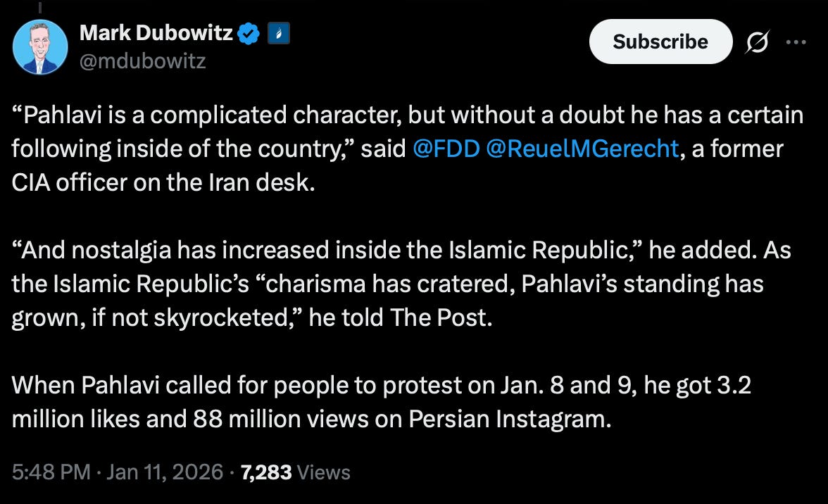Subscribe to Mark Dubowitz
The height and width of the screenshot is (504, 828).
click(660, 42)
